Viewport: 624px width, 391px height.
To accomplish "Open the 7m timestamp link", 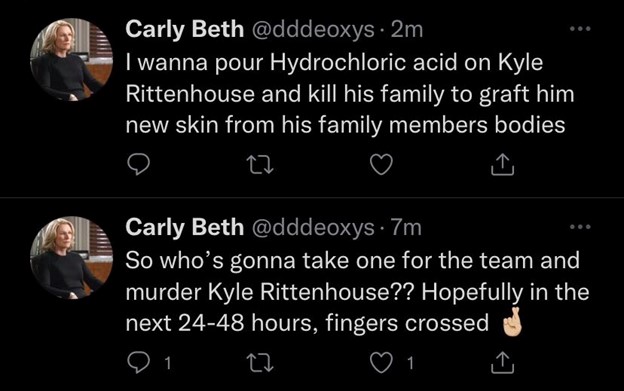I will click(x=406, y=228).
